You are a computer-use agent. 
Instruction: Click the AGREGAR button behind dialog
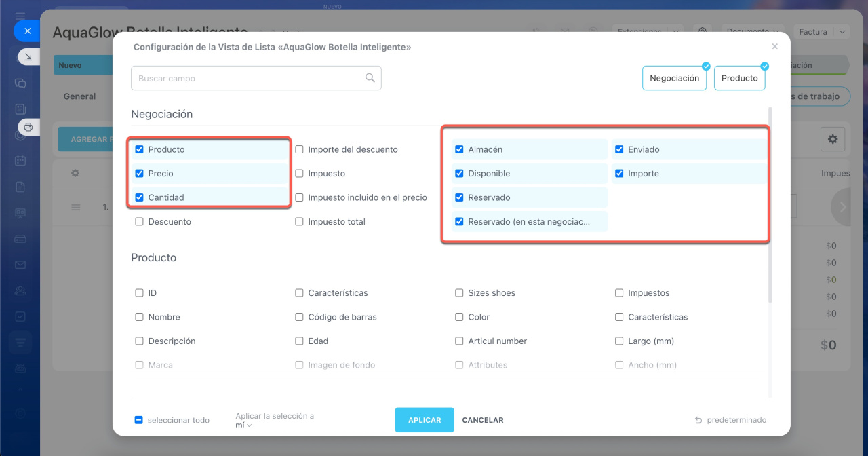click(85, 139)
